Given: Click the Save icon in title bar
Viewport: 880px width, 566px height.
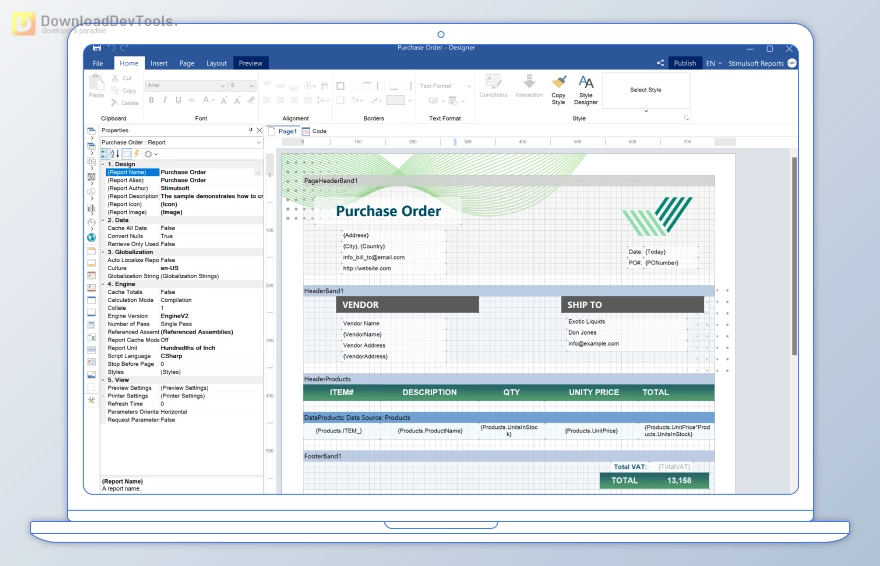Looking at the screenshot, I should click(97, 48).
